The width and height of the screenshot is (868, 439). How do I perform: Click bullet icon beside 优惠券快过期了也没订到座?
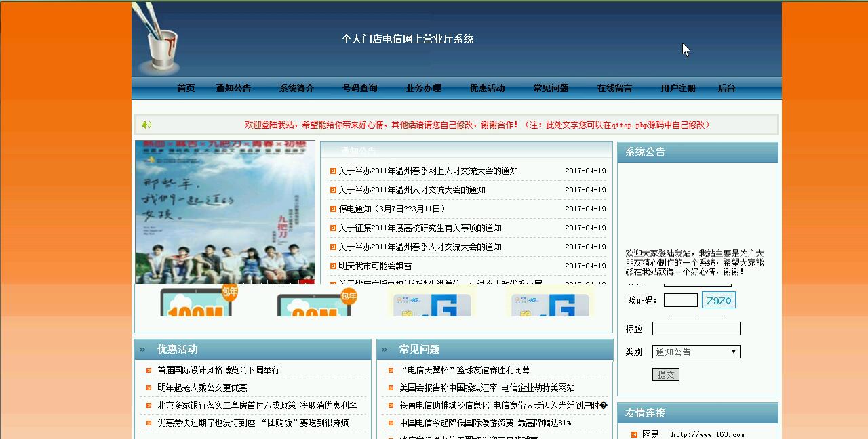(149, 423)
